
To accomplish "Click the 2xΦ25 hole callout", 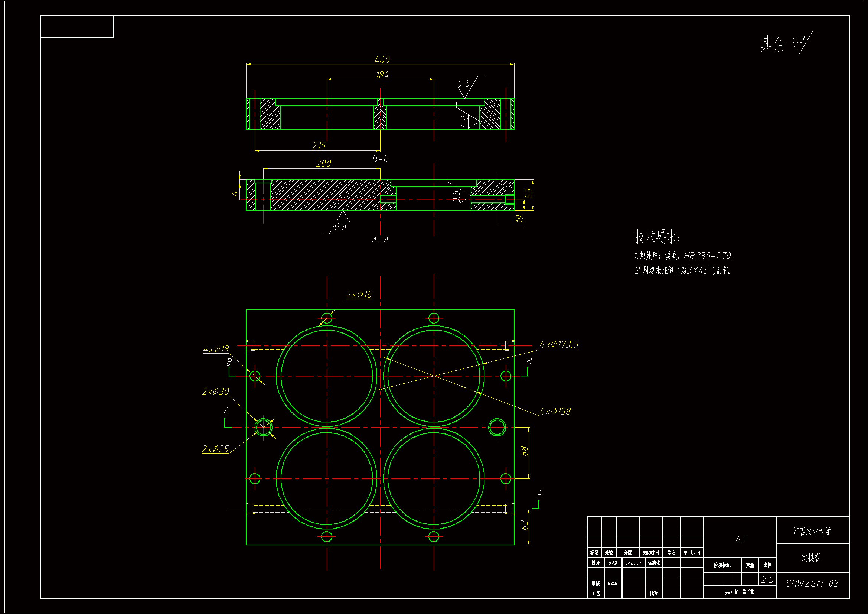I will coord(215,449).
